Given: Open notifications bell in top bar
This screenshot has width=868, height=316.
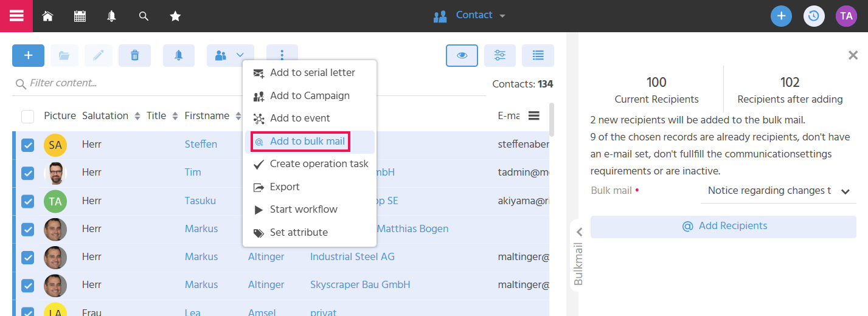Looking at the screenshot, I should 111,16.
